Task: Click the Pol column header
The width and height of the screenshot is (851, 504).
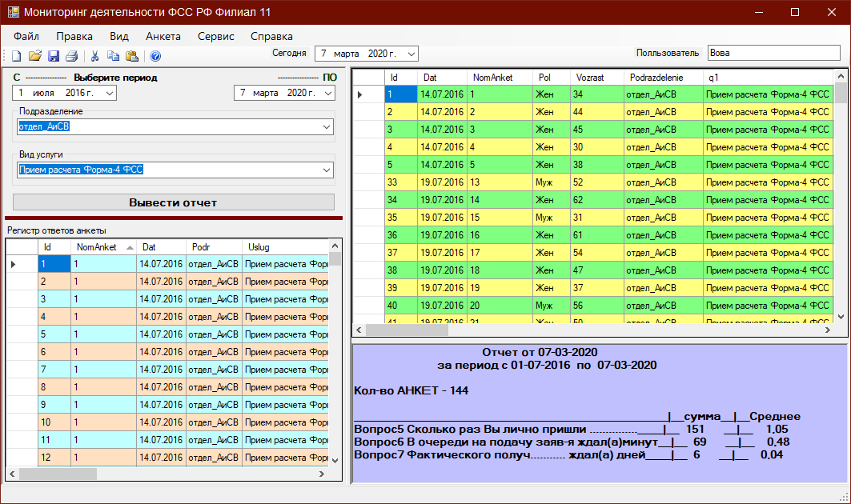Action: click(x=552, y=78)
